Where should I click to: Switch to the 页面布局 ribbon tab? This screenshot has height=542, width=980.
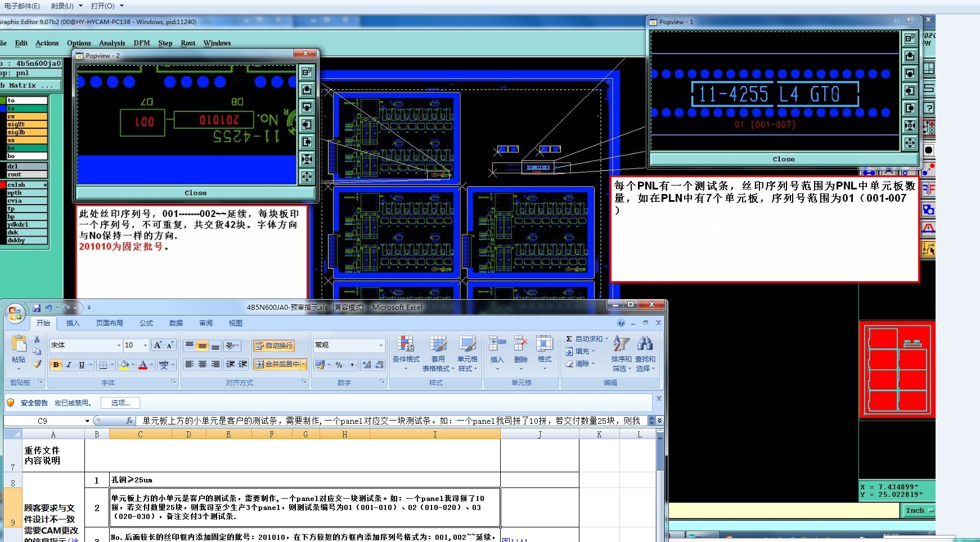click(x=109, y=323)
